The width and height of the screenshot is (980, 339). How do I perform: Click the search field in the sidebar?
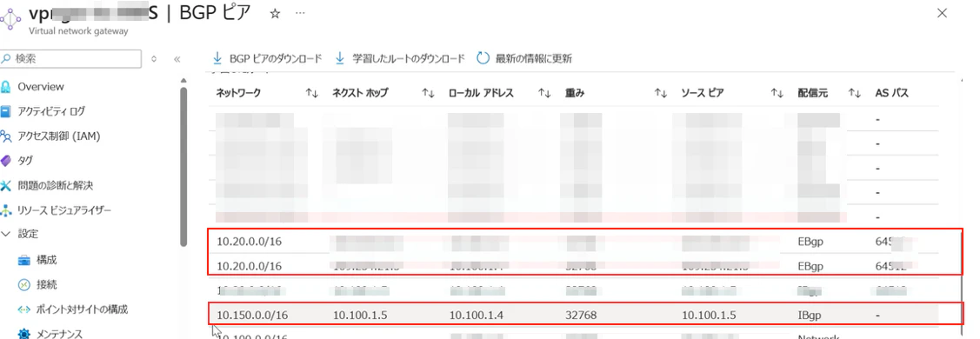(x=71, y=59)
